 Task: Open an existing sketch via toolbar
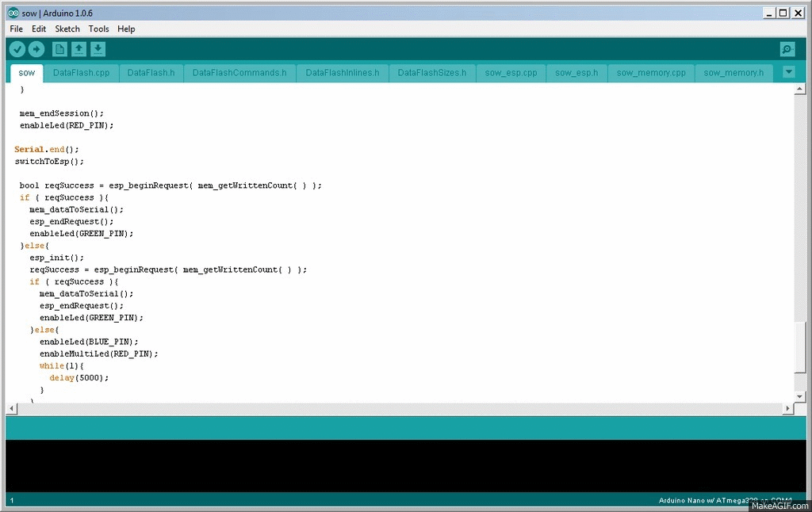(x=79, y=49)
